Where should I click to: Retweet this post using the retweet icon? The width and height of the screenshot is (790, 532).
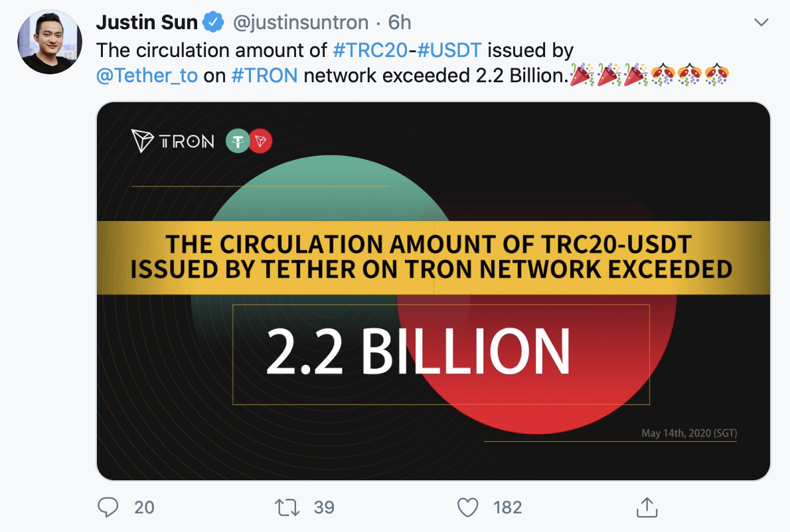pos(287,507)
